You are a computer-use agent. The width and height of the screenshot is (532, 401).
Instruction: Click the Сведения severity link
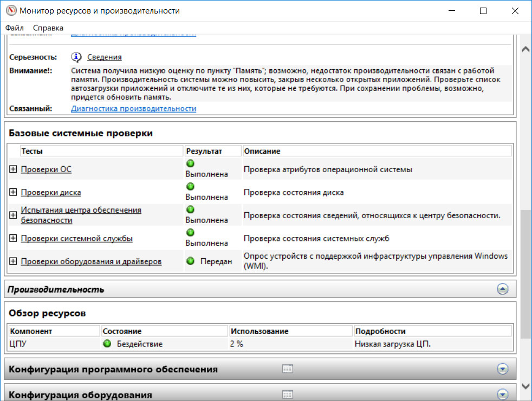[x=104, y=57]
